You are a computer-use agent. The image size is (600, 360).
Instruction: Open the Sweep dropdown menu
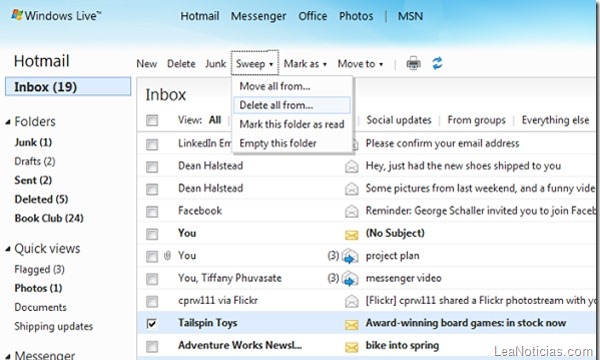254,63
